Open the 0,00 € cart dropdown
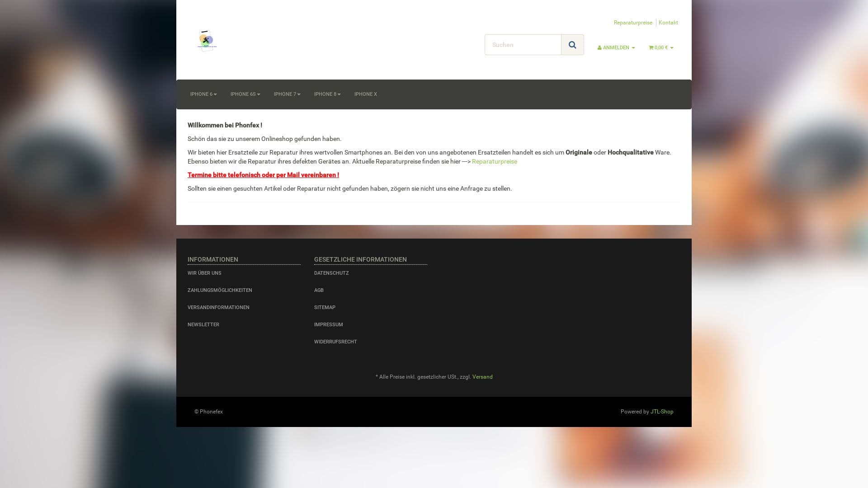The width and height of the screenshot is (868, 488). point(660,47)
